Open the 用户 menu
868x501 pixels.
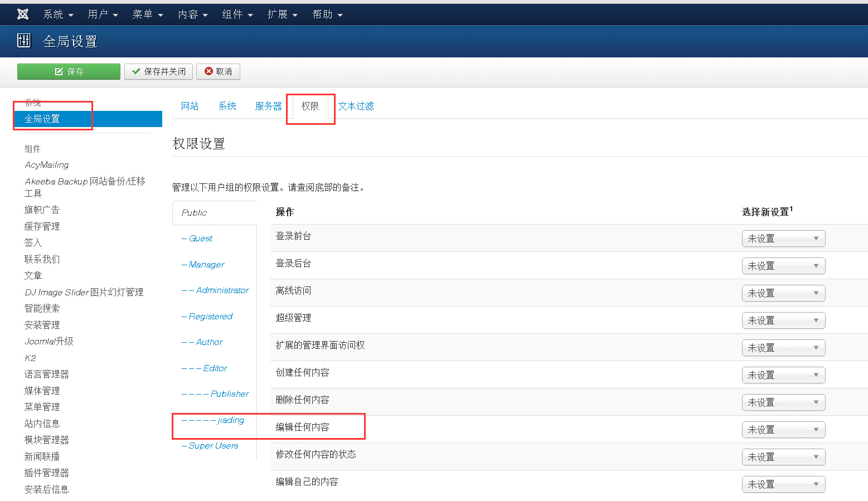pyautogui.click(x=103, y=14)
